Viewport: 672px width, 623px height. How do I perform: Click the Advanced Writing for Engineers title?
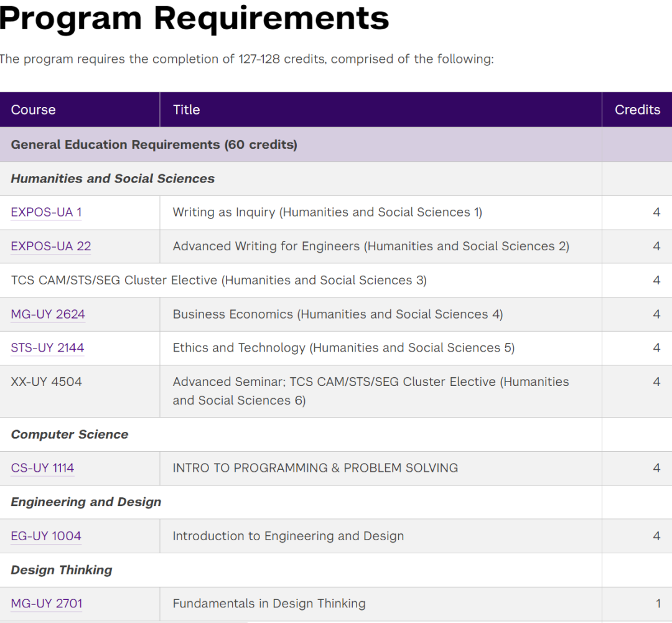click(371, 246)
